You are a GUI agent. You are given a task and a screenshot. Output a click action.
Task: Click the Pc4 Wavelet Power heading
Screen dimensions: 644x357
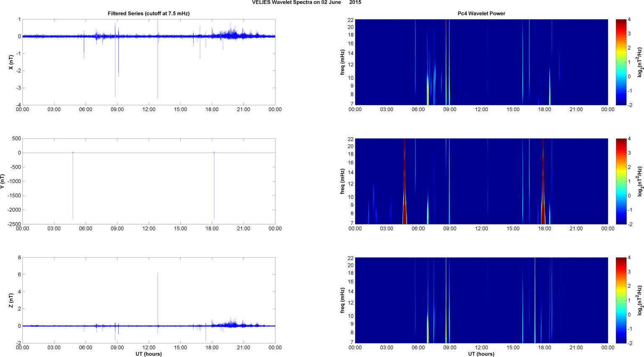(x=481, y=13)
